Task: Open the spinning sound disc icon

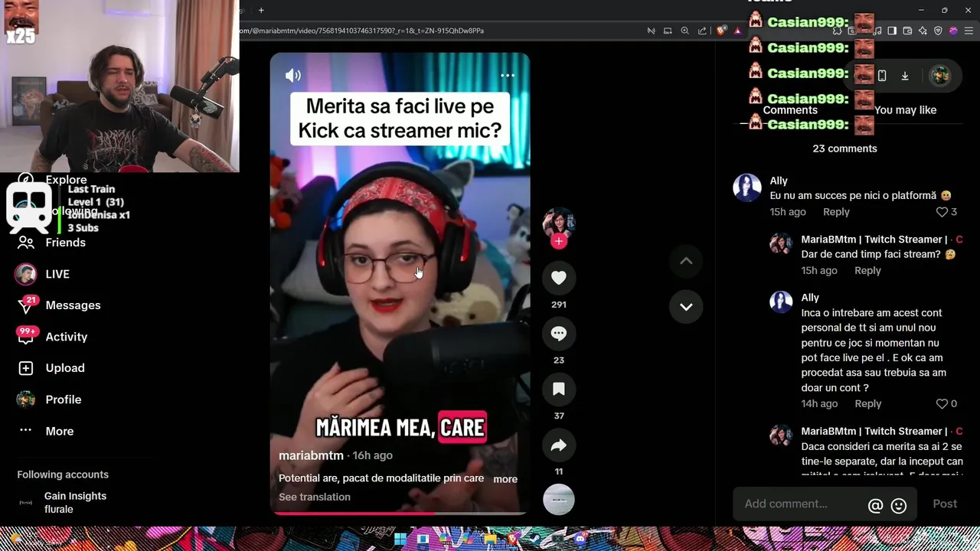Action: 559,500
